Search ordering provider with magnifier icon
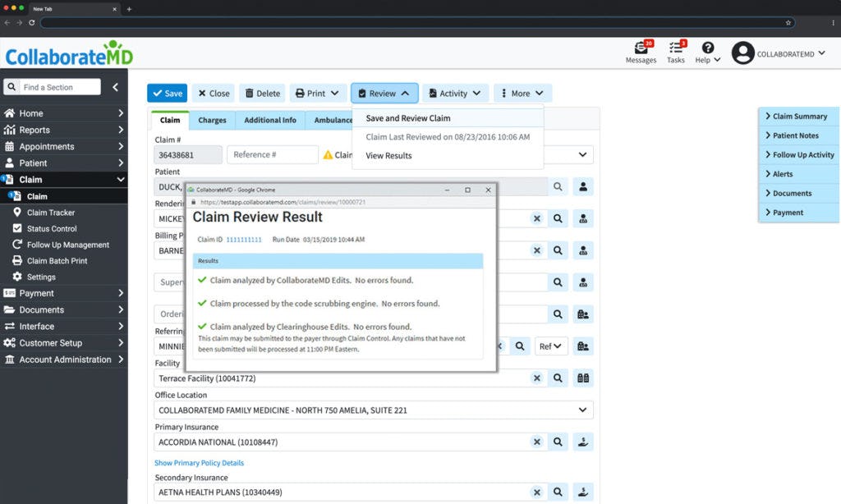 [x=558, y=314]
